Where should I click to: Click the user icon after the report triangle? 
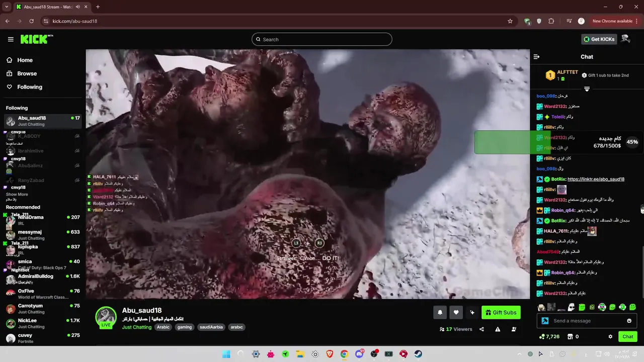pyautogui.click(x=514, y=329)
